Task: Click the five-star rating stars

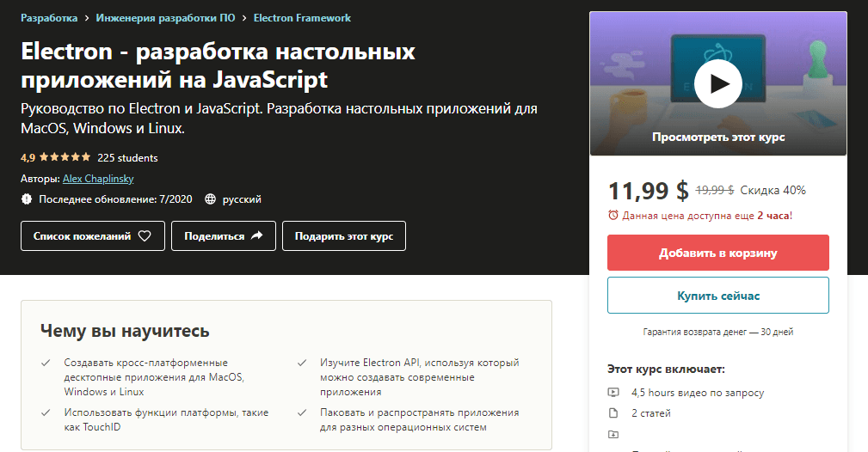Action: 65,157
